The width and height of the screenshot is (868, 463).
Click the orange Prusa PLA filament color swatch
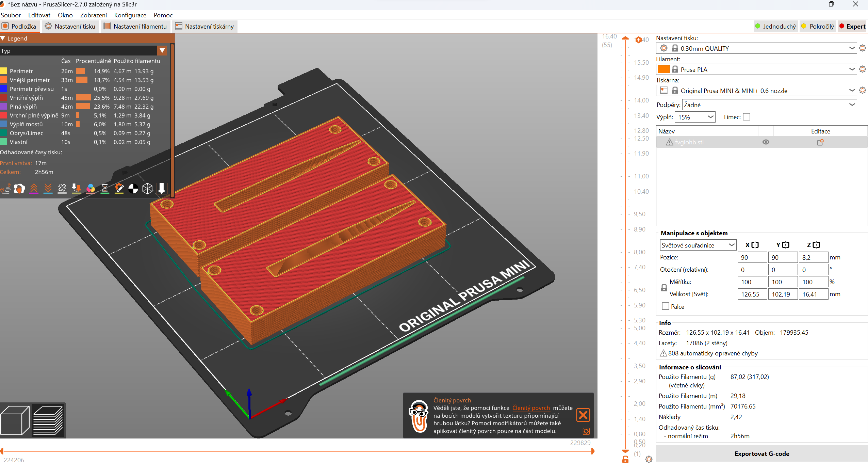coord(663,69)
